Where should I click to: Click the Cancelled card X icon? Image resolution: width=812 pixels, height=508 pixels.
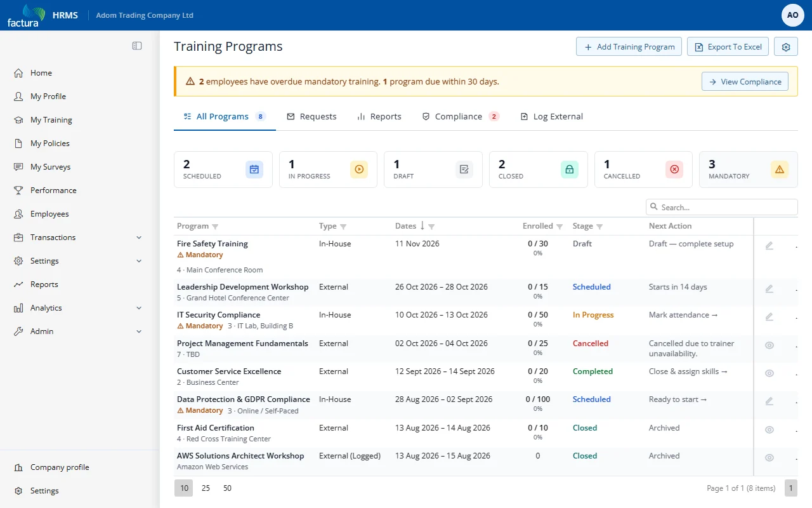click(674, 170)
